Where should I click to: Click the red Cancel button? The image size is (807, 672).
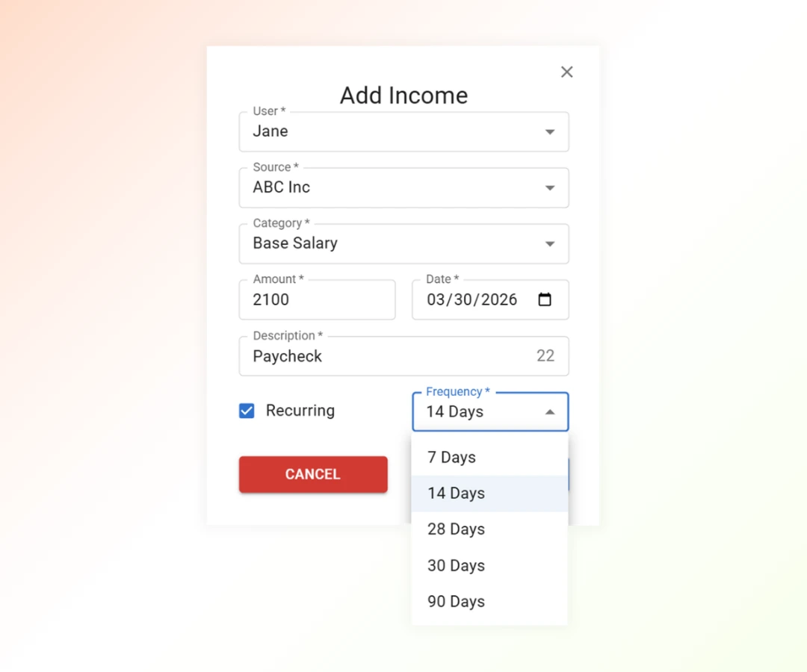[x=313, y=474]
